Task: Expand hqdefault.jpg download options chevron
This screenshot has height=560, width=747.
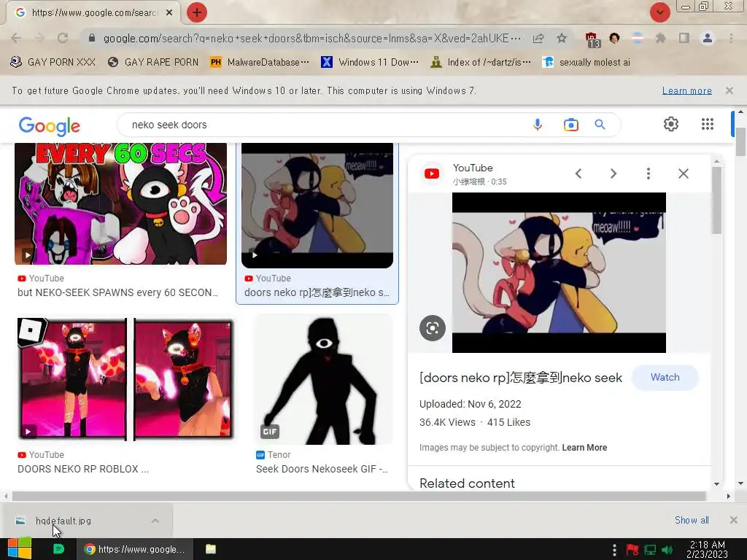Action: [155, 521]
